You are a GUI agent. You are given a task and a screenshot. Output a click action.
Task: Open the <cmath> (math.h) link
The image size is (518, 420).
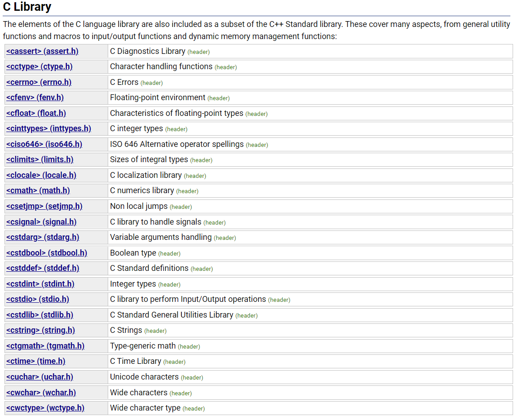[x=38, y=190]
